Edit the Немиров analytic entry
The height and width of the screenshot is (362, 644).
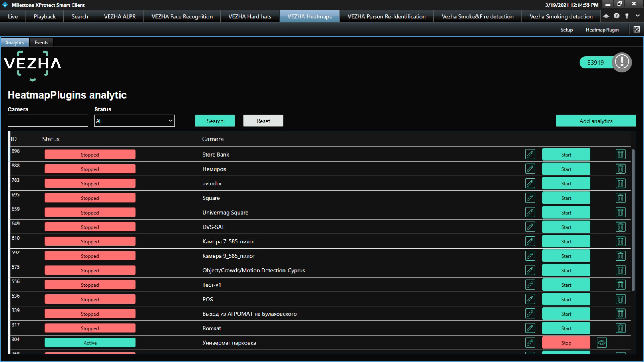(530, 169)
